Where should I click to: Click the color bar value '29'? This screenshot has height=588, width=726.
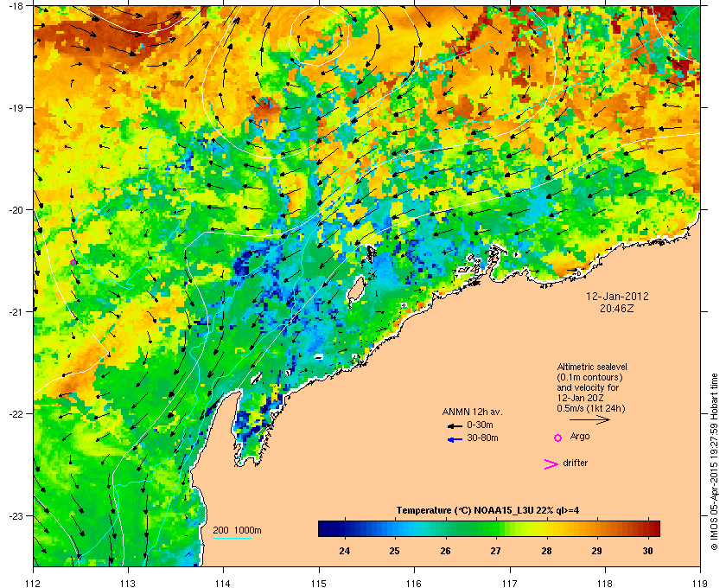[x=597, y=551]
